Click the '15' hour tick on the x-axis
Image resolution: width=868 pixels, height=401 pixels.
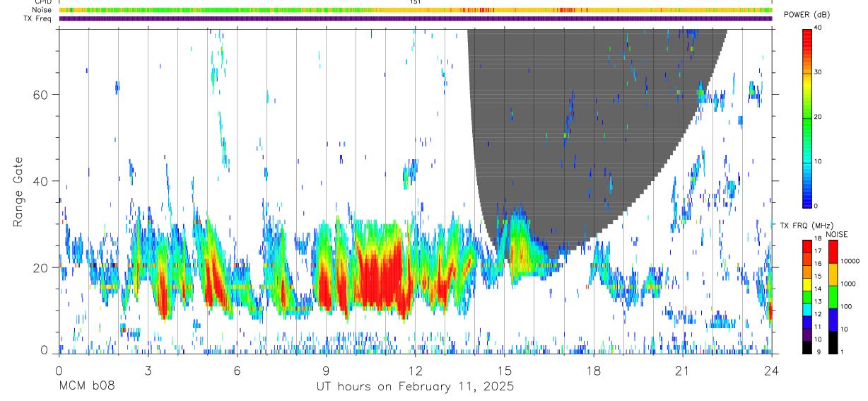505,371
